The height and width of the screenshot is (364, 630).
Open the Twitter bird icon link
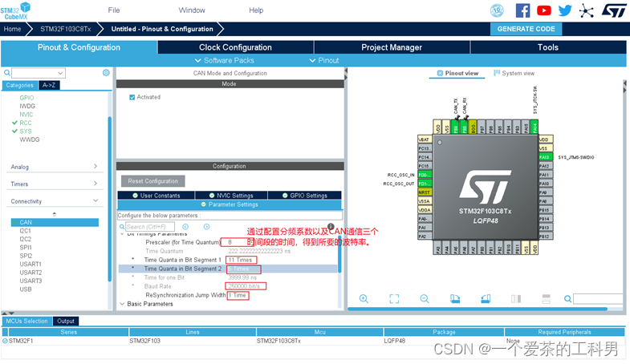[564, 10]
